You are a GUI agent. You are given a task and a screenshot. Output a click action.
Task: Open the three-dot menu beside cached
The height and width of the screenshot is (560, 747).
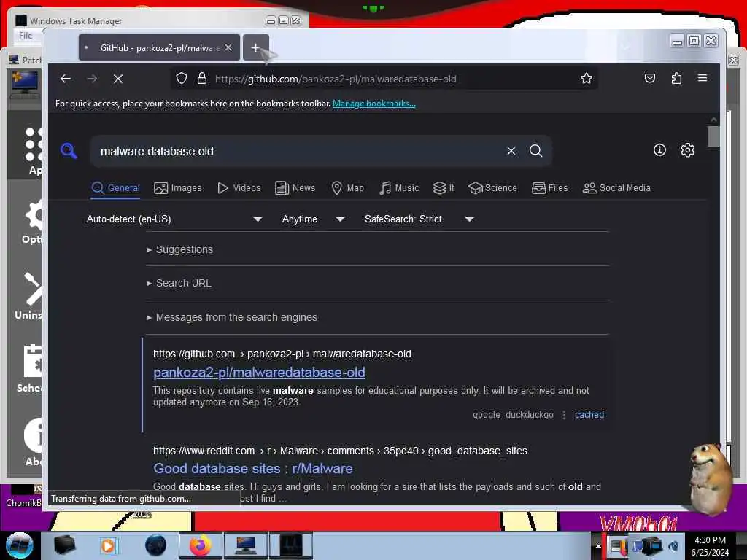point(564,415)
